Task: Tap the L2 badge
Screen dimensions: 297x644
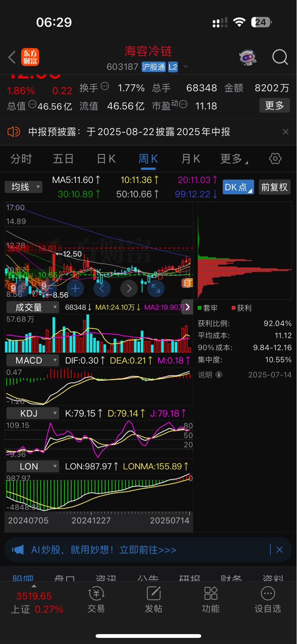Action: [x=173, y=67]
